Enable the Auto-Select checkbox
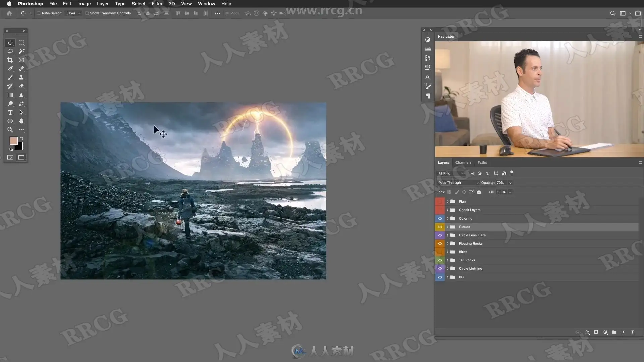Image resolution: width=644 pixels, height=362 pixels. 39,13
